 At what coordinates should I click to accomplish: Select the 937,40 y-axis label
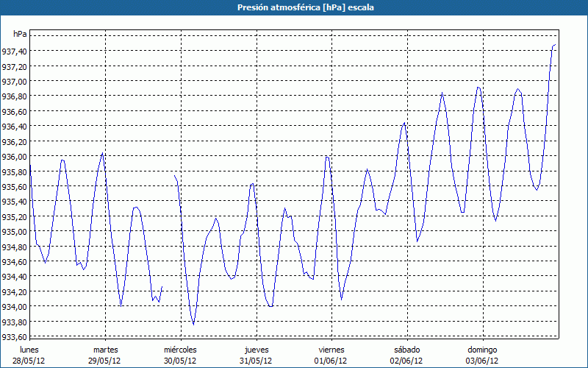point(15,51)
